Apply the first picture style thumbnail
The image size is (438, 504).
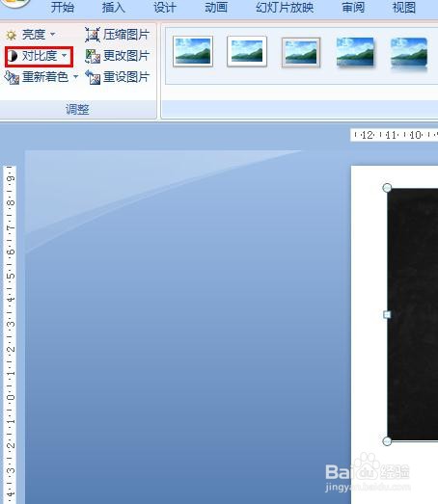(193, 51)
